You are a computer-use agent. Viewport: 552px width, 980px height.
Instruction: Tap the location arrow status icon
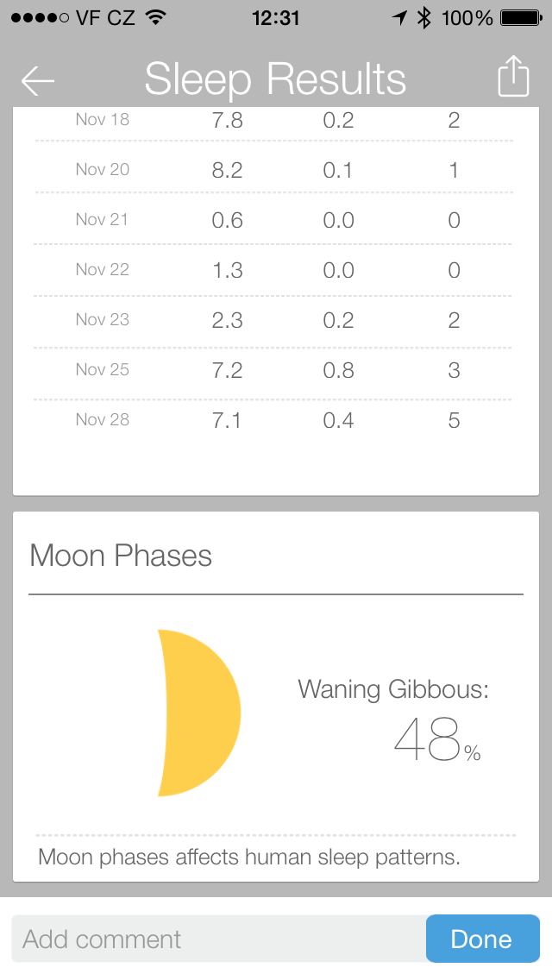coord(398,17)
